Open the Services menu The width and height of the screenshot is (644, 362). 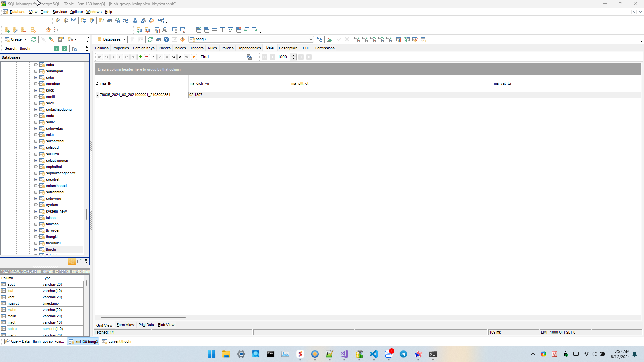(x=60, y=12)
